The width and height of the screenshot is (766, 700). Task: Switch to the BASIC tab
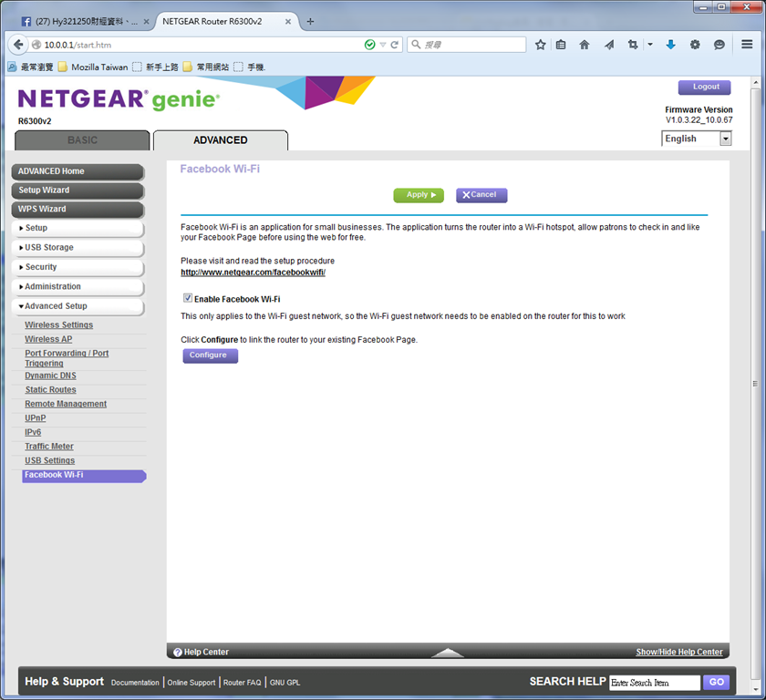click(82, 140)
